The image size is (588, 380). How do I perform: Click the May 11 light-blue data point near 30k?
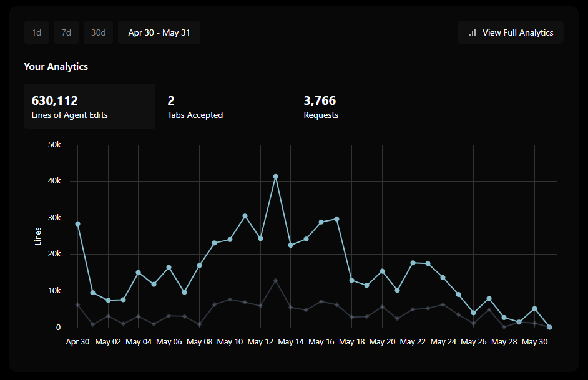pos(245,217)
